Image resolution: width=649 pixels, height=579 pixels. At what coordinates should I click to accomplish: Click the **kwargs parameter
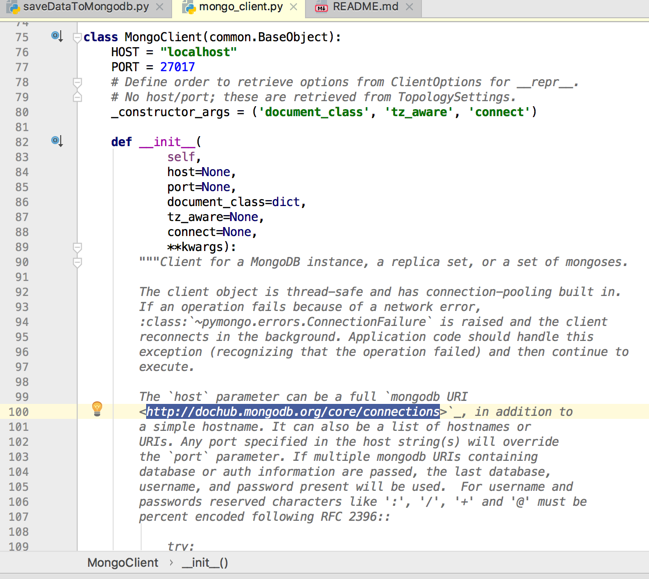(x=195, y=247)
